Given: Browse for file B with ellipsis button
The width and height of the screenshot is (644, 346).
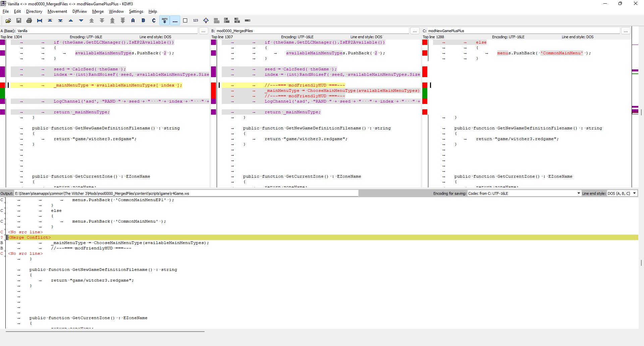Looking at the screenshot, I should click(415, 31).
